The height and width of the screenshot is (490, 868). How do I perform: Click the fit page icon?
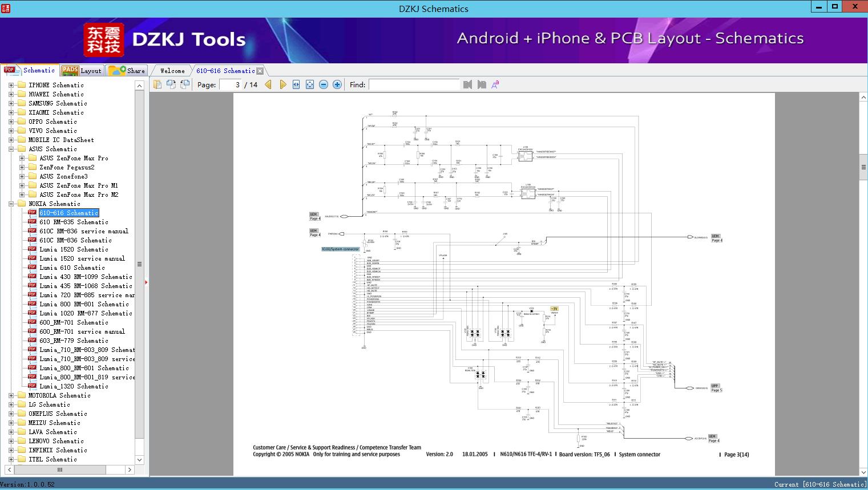[310, 84]
